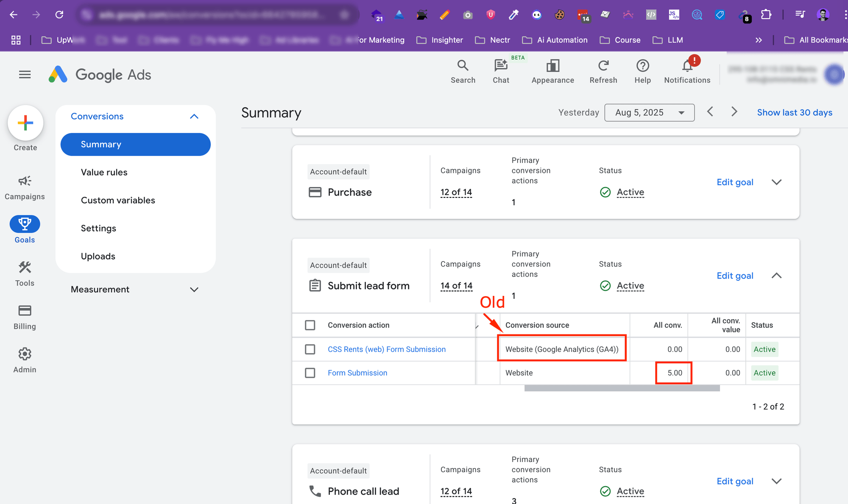Open the Nectr bookmark folder
848x504 pixels.
(493, 40)
